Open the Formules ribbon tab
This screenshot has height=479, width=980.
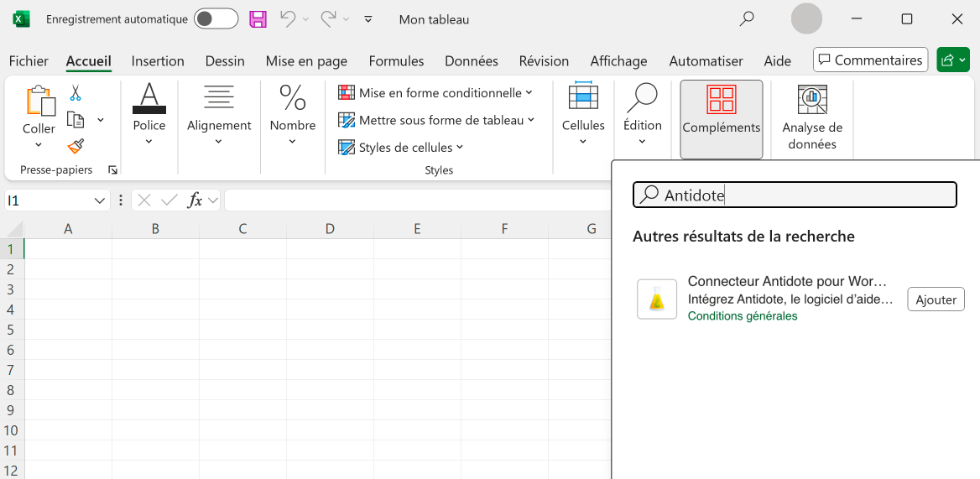tap(396, 61)
